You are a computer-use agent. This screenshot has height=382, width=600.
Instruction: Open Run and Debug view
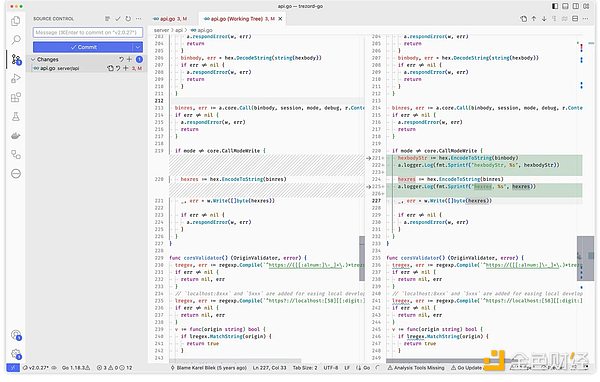(16, 78)
